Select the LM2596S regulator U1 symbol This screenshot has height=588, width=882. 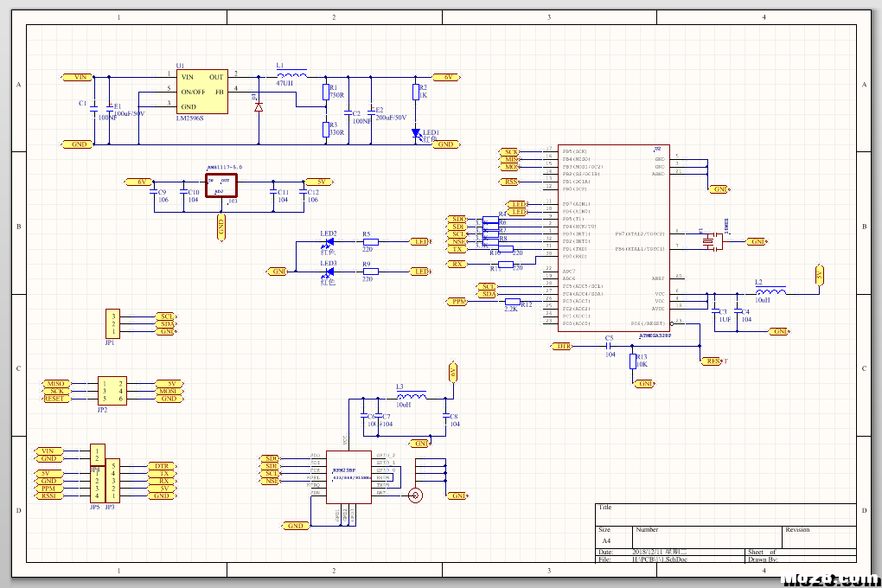(202, 92)
